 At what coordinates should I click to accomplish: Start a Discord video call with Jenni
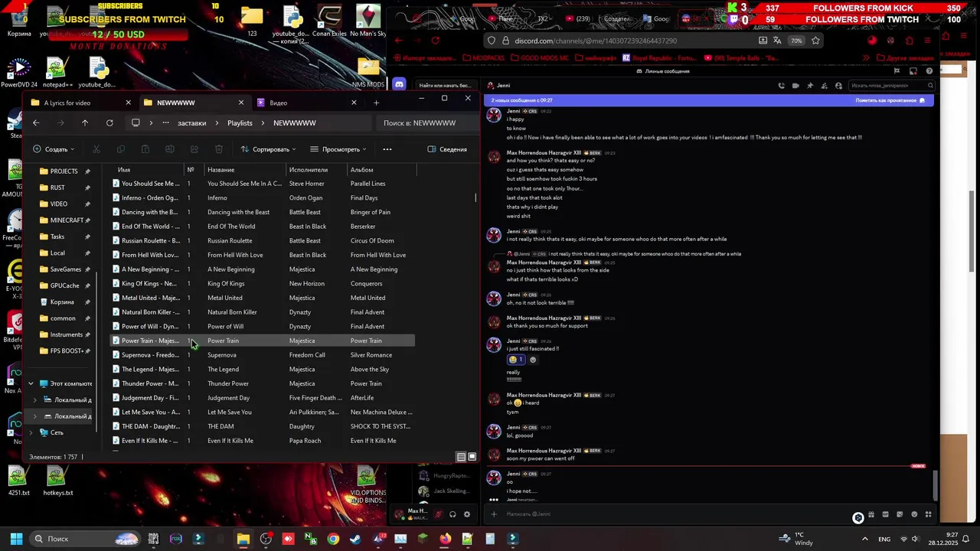(x=795, y=86)
